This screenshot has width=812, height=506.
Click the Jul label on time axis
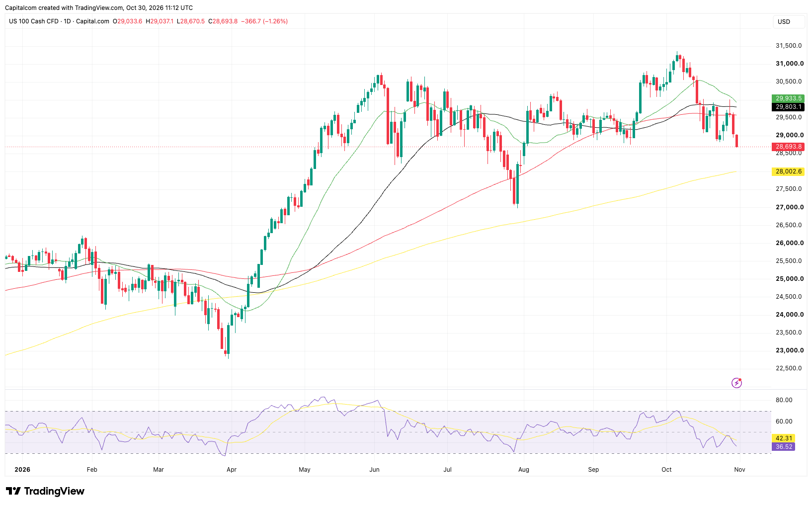click(448, 470)
